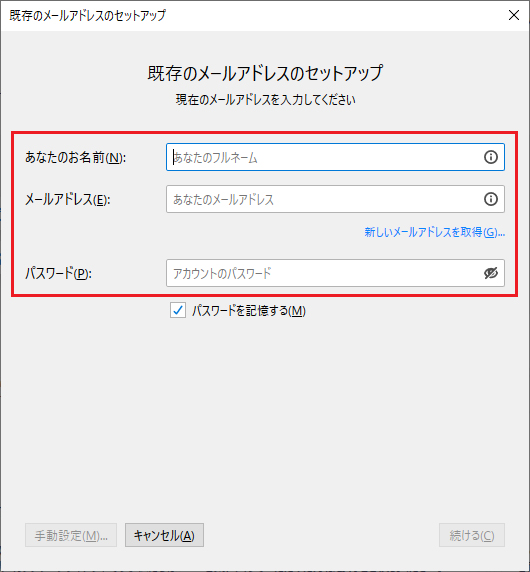Click the 現在のメールアドレスを入力してください subtitle
This screenshot has height=572, width=530.
pos(266,100)
